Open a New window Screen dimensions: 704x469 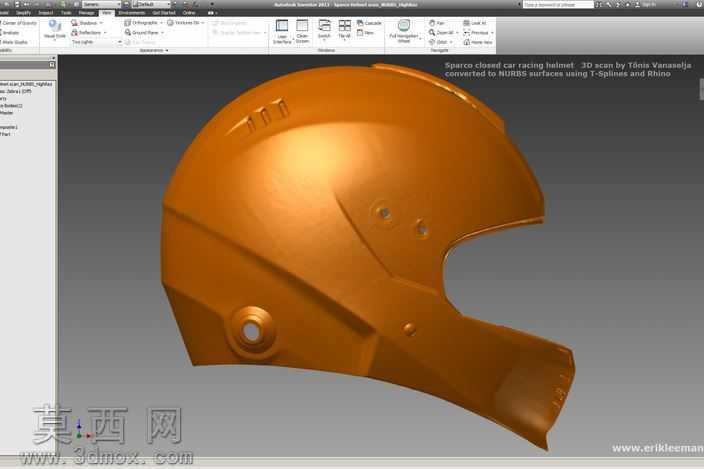(365, 33)
